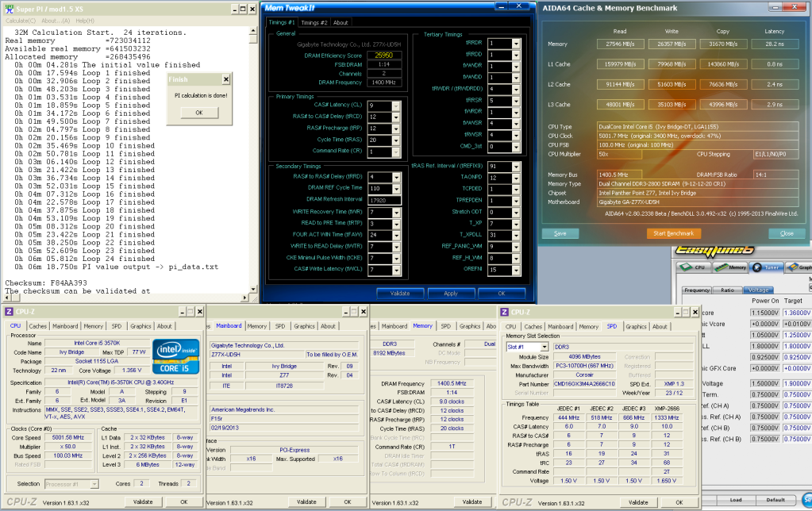This screenshot has width=812, height=511.
Task: Click the Memory Latency value 28.2 ns
Action: click(x=774, y=44)
